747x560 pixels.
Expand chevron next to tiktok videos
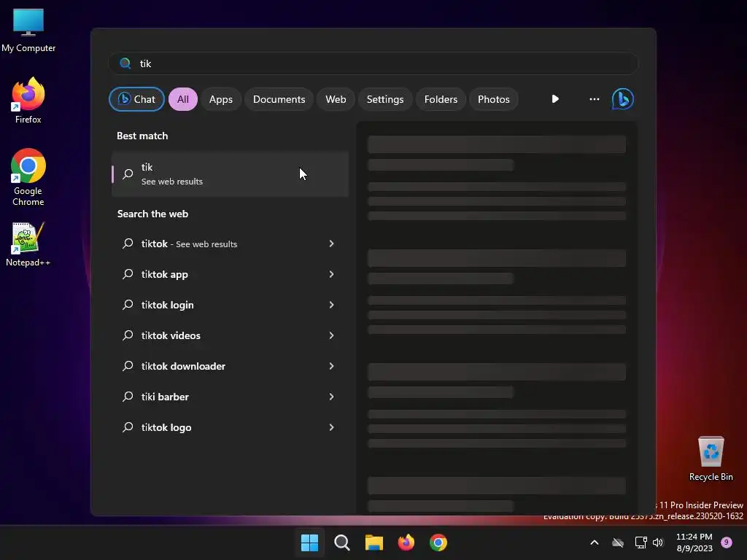[x=332, y=335]
